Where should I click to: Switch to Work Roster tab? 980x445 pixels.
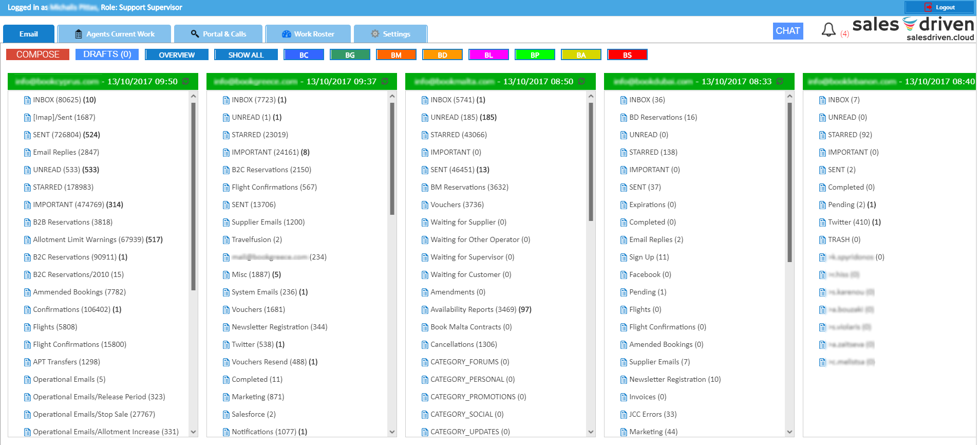(308, 34)
